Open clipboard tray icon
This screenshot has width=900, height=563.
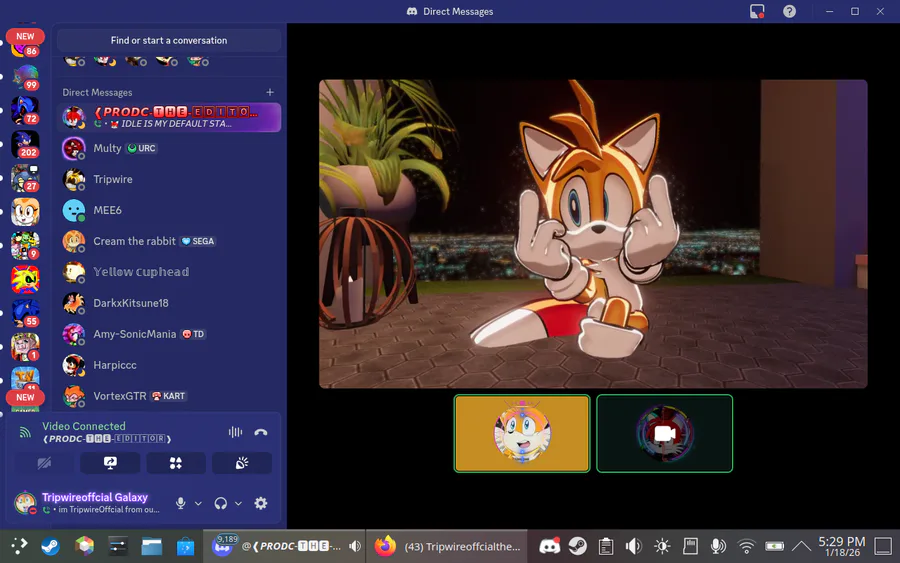click(606, 546)
